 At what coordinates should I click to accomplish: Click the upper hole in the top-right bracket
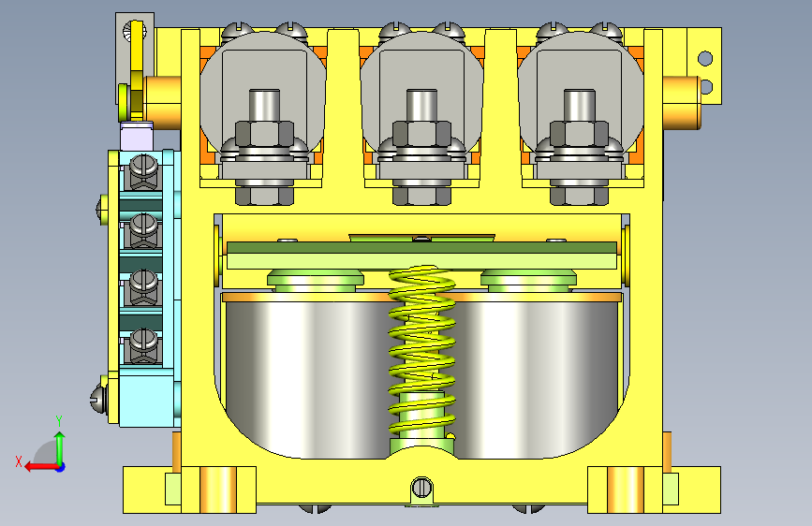coord(705,58)
